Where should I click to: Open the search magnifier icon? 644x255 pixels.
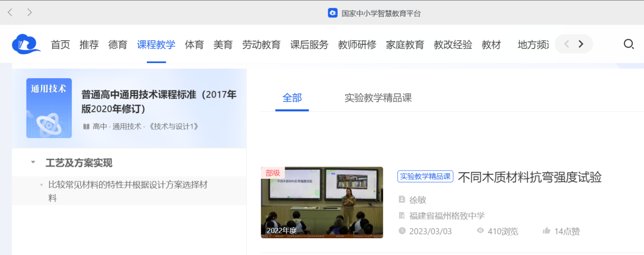[x=628, y=44]
